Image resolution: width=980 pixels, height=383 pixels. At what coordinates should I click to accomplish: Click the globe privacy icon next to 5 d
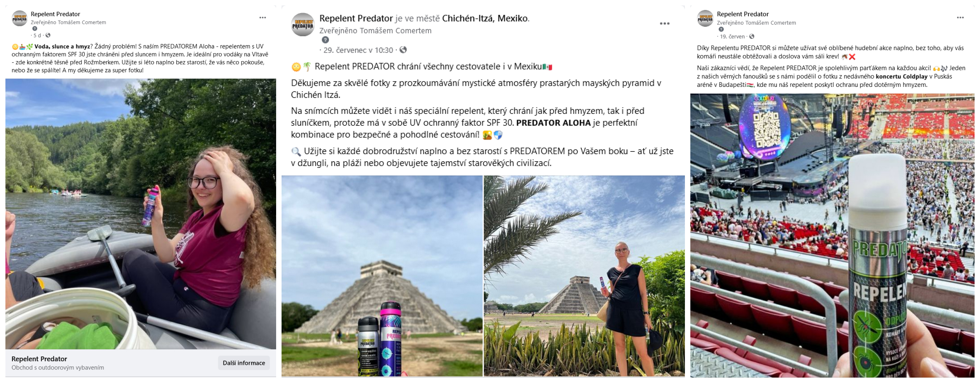[x=48, y=35]
